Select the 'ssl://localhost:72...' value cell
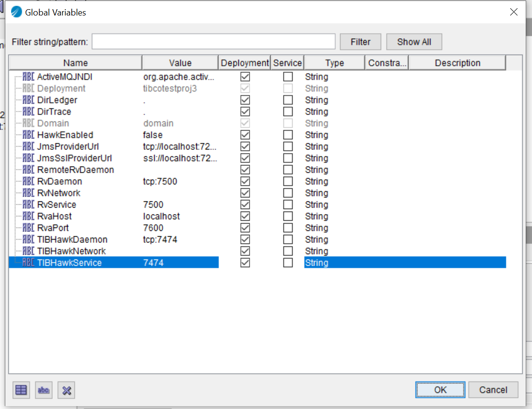 180,158
